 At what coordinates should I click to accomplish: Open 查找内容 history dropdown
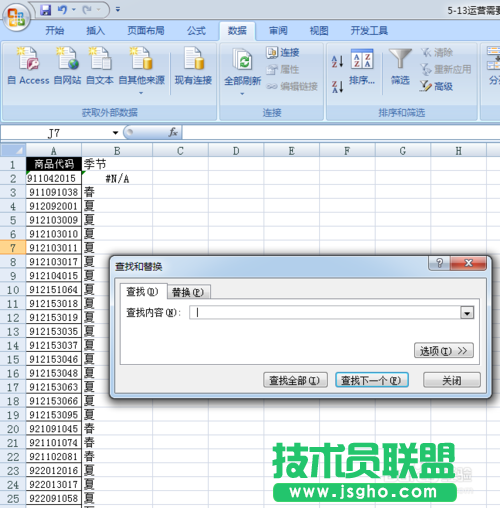coord(467,313)
